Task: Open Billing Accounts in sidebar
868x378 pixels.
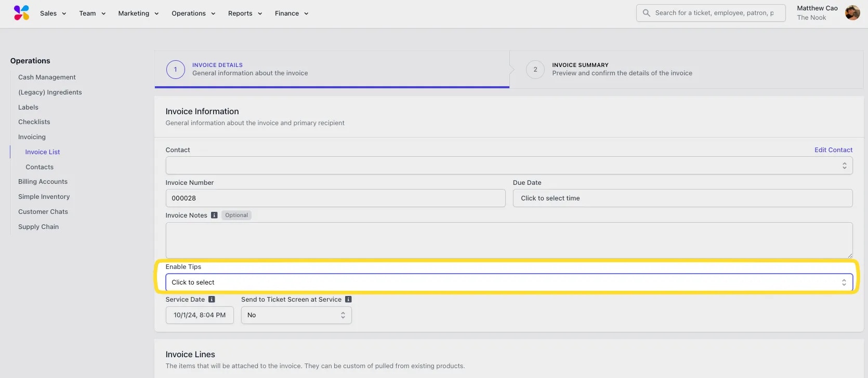Action: pos(43,182)
